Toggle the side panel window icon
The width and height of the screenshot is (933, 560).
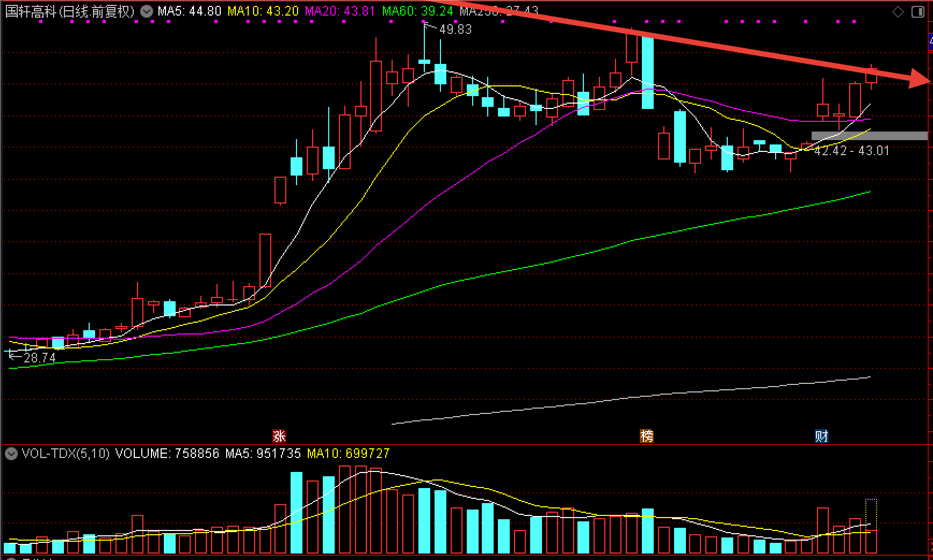click(x=918, y=12)
